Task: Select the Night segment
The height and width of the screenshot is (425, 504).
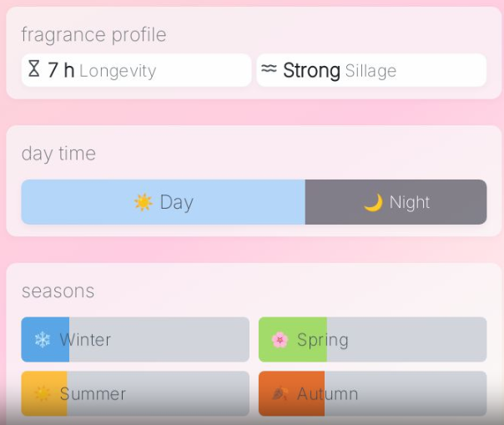Action: click(396, 202)
